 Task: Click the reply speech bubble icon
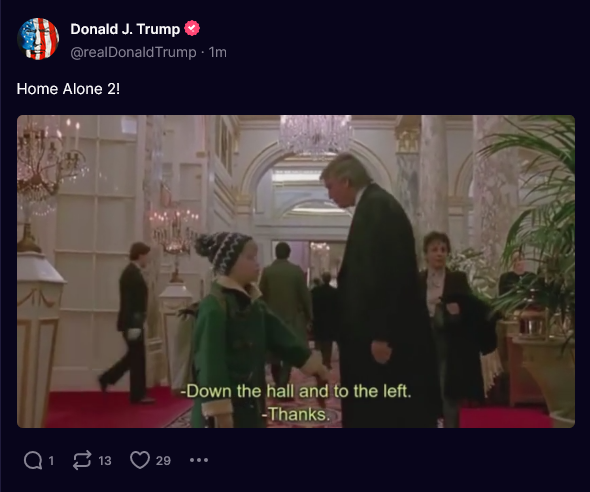pos(33,460)
